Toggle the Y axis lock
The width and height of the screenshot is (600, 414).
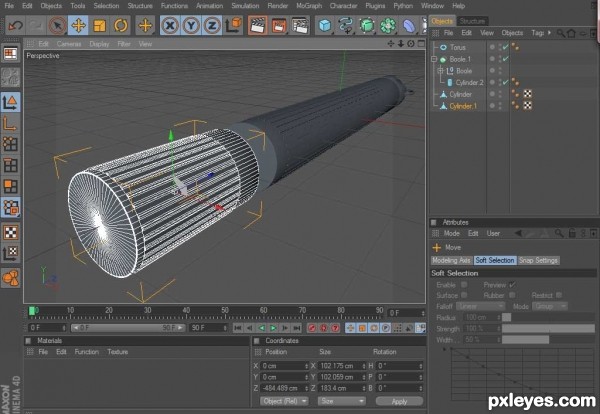coord(191,26)
